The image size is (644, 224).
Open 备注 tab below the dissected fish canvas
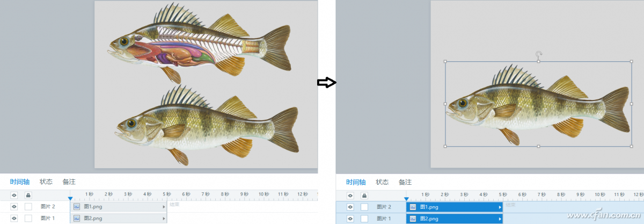click(69, 182)
